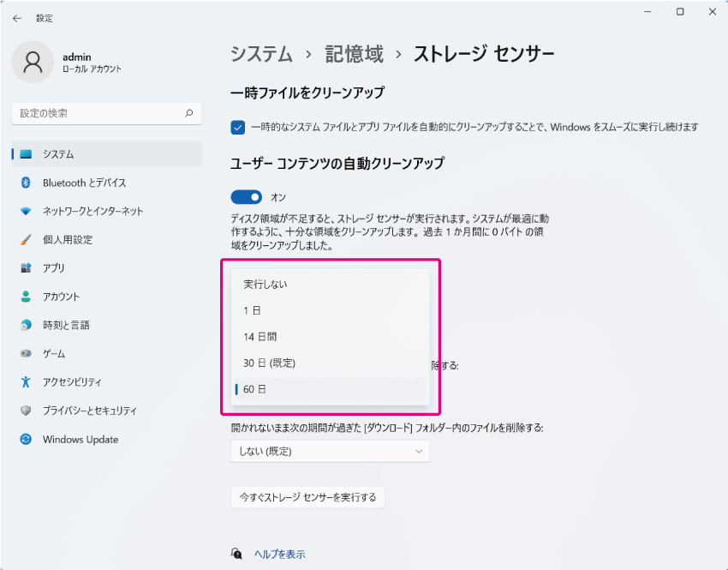This screenshot has width=728, height=570.
Task: Click the アカウント person icon
Action: (x=26, y=297)
